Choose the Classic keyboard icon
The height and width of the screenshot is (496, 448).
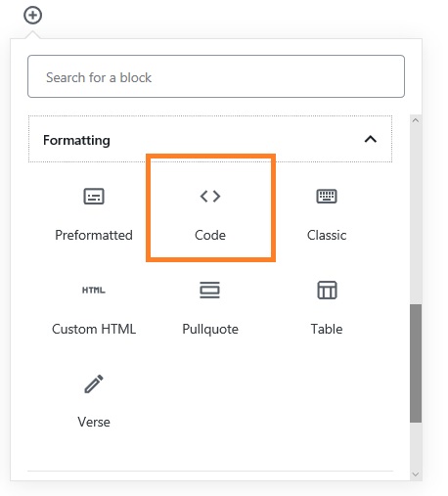click(327, 196)
